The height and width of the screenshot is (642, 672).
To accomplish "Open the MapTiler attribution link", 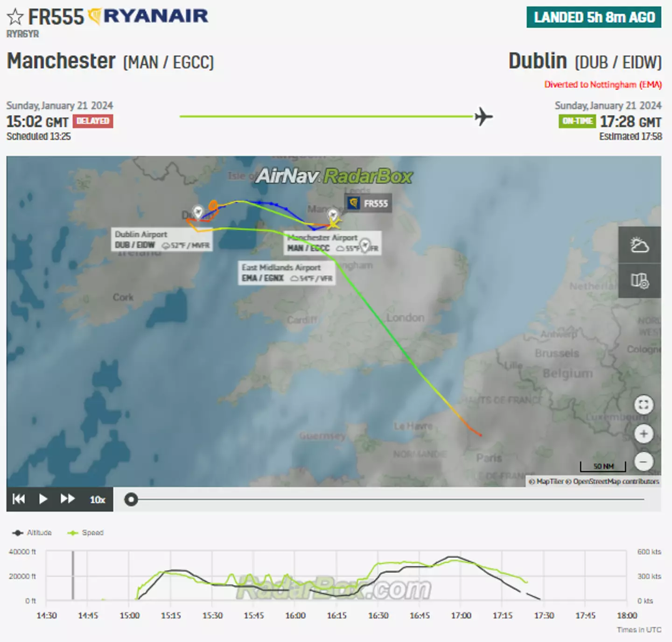I will [550, 481].
